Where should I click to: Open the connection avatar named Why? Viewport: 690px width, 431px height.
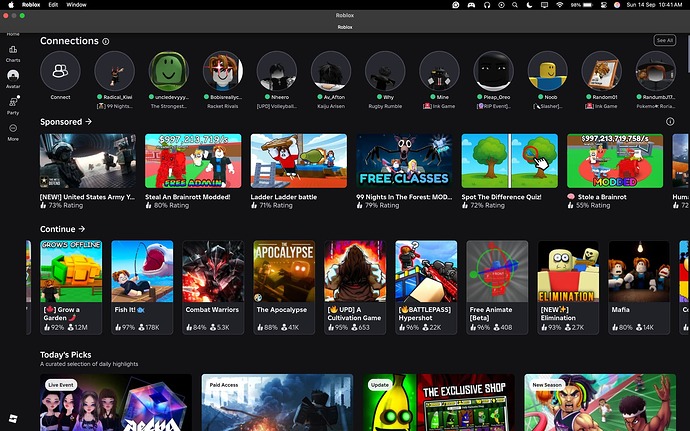(x=385, y=71)
